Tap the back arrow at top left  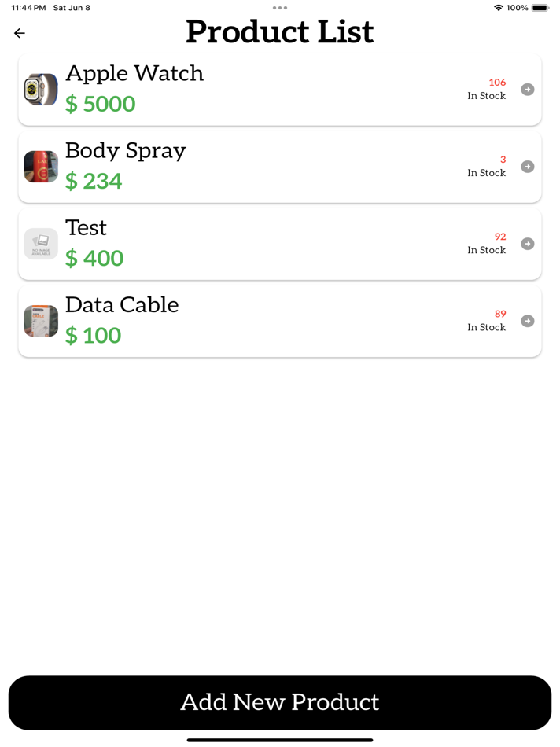[19, 33]
